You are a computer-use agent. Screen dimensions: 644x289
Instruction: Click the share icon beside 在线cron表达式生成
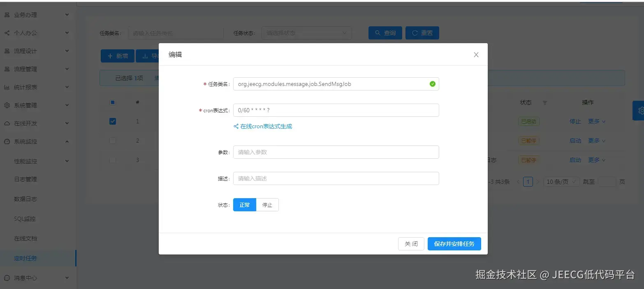tap(236, 127)
